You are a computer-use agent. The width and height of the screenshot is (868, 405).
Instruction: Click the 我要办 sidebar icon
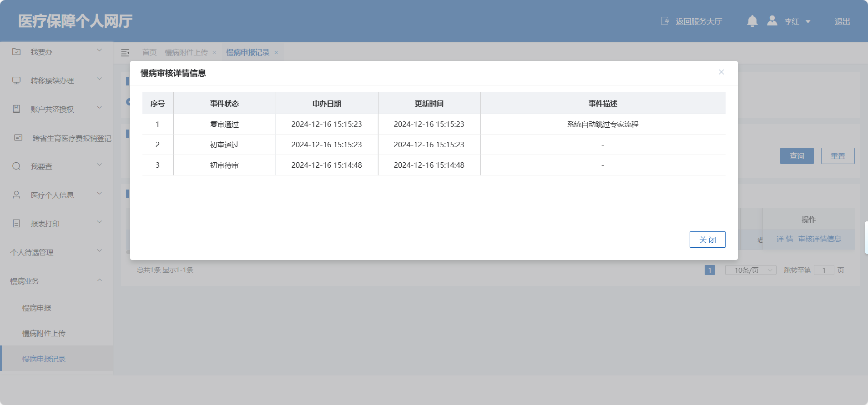tap(16, 52)
